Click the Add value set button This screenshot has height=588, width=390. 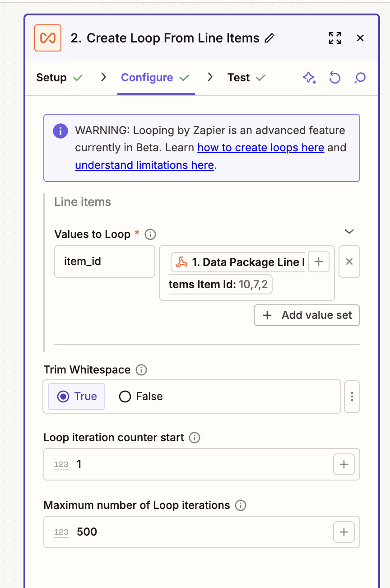pos(307,315)
